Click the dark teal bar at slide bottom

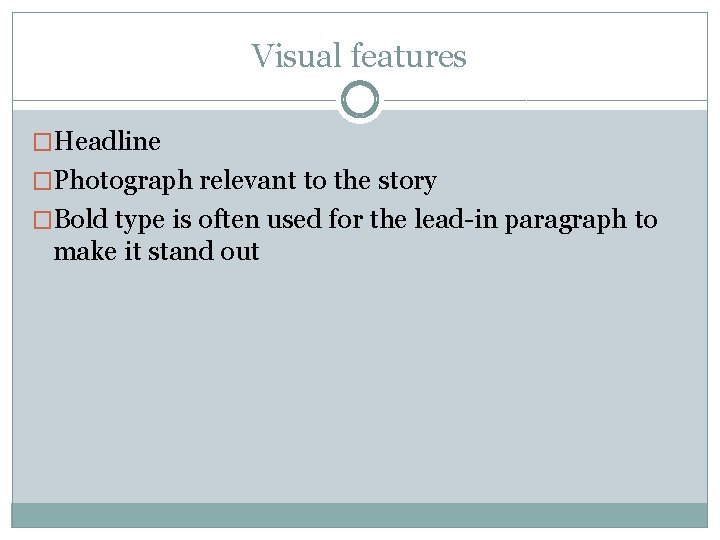click(x=360, y=514)
